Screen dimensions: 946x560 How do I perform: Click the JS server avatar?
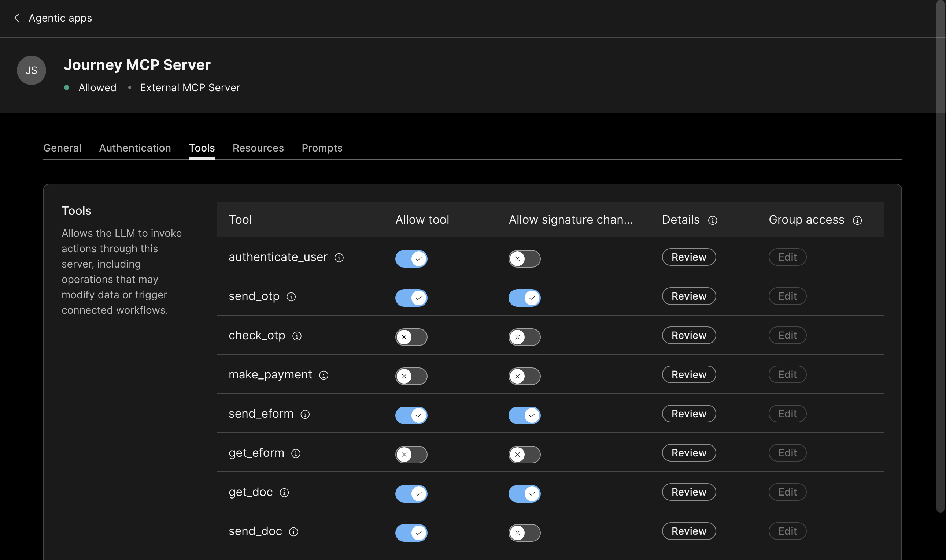pos(32,70)
